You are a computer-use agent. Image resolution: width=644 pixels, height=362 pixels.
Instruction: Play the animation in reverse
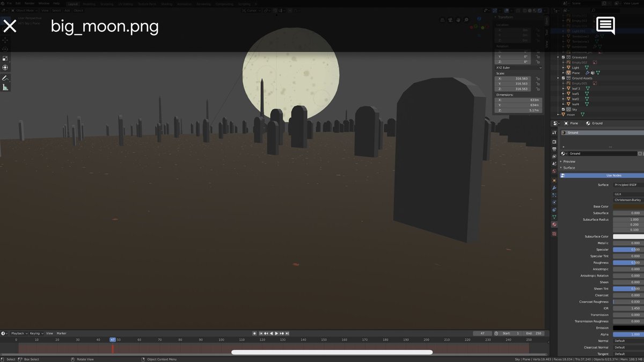(271, 334)
